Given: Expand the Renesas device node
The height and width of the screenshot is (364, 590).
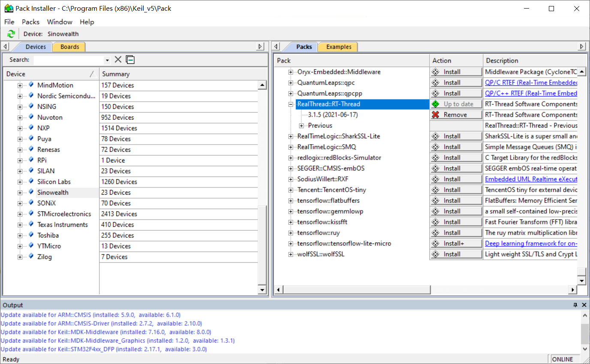Looking at the screenshot, I should click(x=20, y=150).
